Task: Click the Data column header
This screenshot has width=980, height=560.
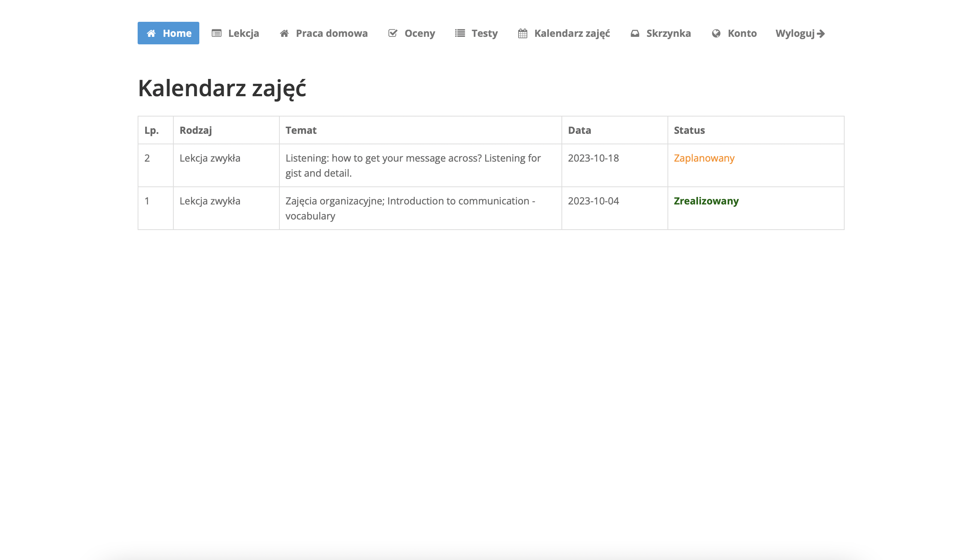Action: [x=579, y=130]
